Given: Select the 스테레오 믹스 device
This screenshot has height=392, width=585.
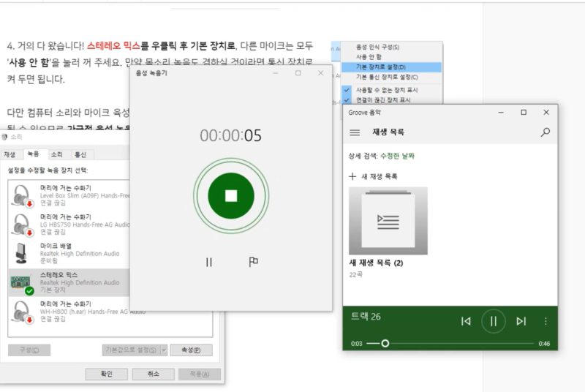Looking at the screenshot, I should (69, 282).
